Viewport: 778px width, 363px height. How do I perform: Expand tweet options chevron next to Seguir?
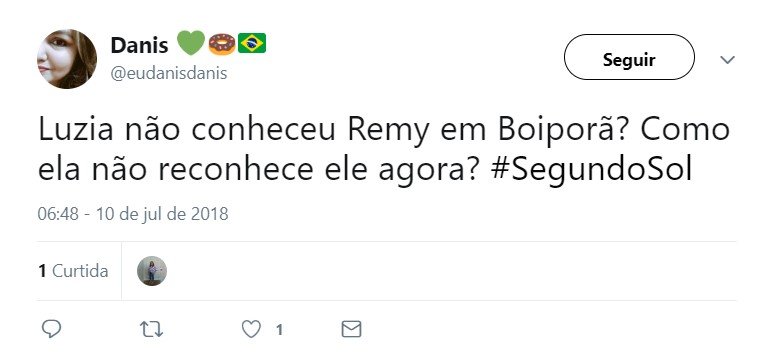pyautogui.click(x=727, y=60)
